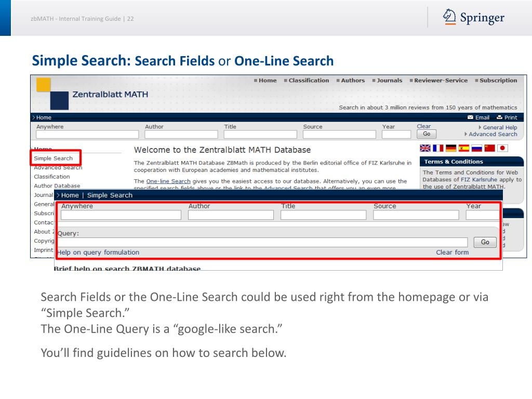Screen dimensions: 532x399
Task: Select the Chinese flag language icon
Action: (x=489, y=148)
